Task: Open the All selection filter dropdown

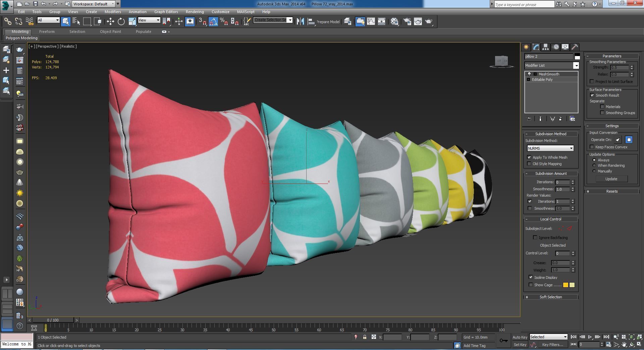Action: (x=48, y=20)
